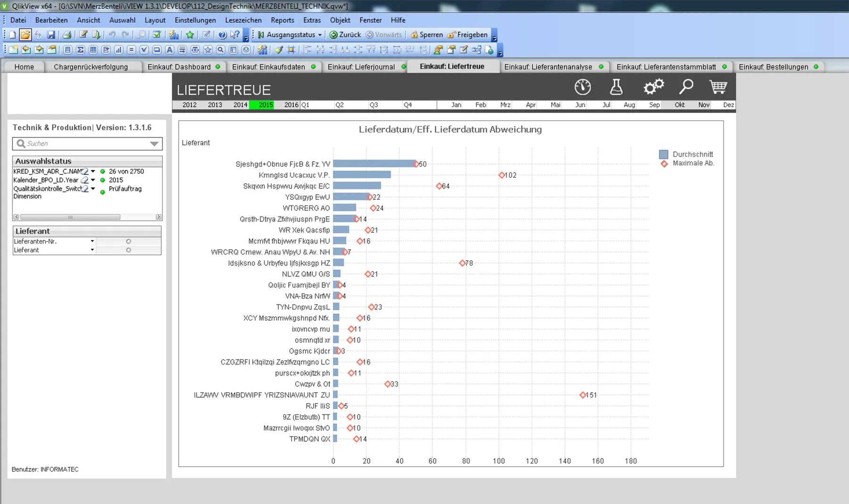
Task: Click into the Suchen search field
Action: coord(87,144)
